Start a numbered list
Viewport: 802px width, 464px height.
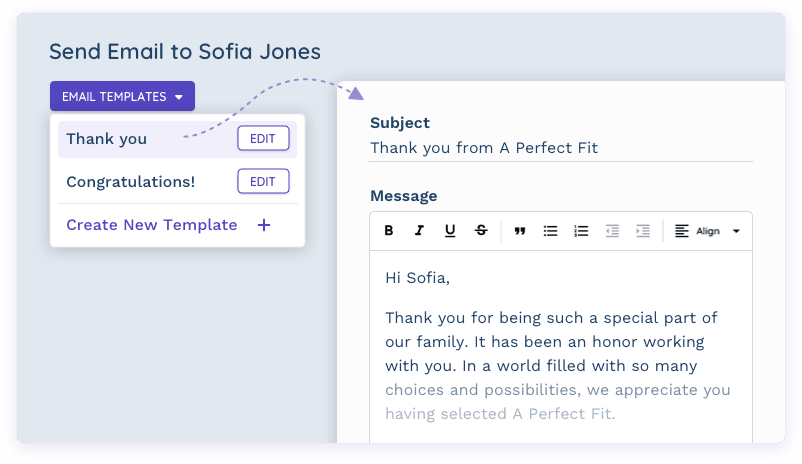click(x=581, y=231)
